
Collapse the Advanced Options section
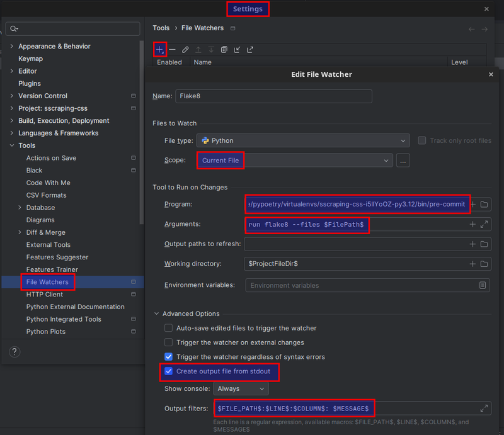[x=156, y=314]
